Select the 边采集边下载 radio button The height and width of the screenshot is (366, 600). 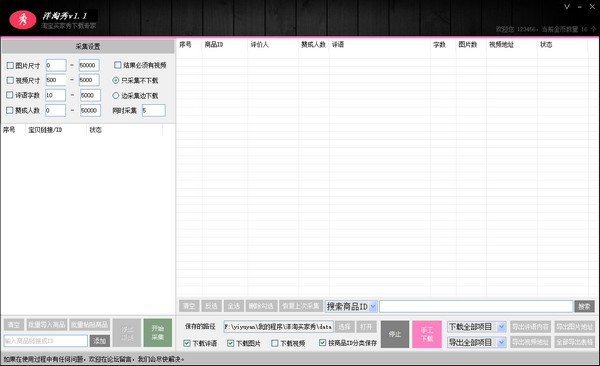coord(116,95)
